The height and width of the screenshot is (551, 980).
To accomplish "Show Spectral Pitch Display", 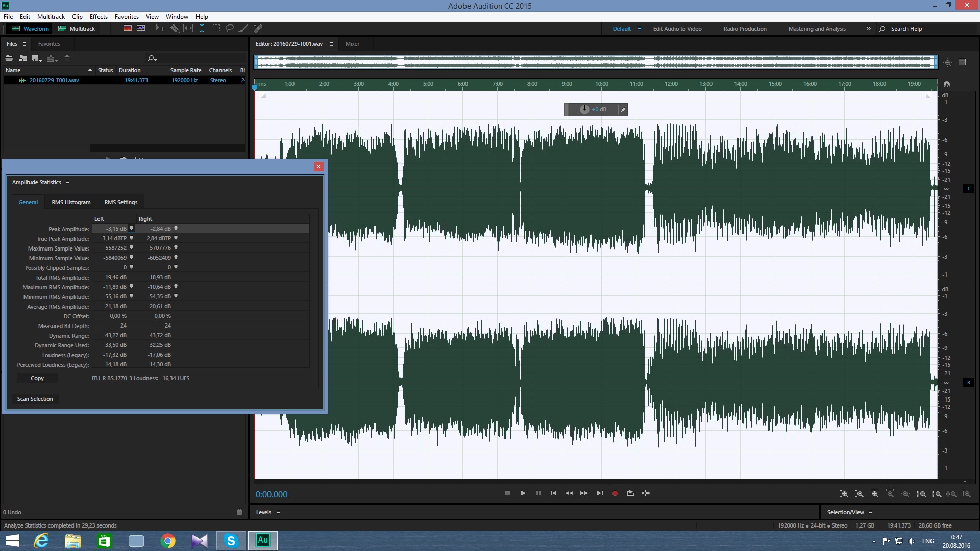I will click(x=141, y=29).
